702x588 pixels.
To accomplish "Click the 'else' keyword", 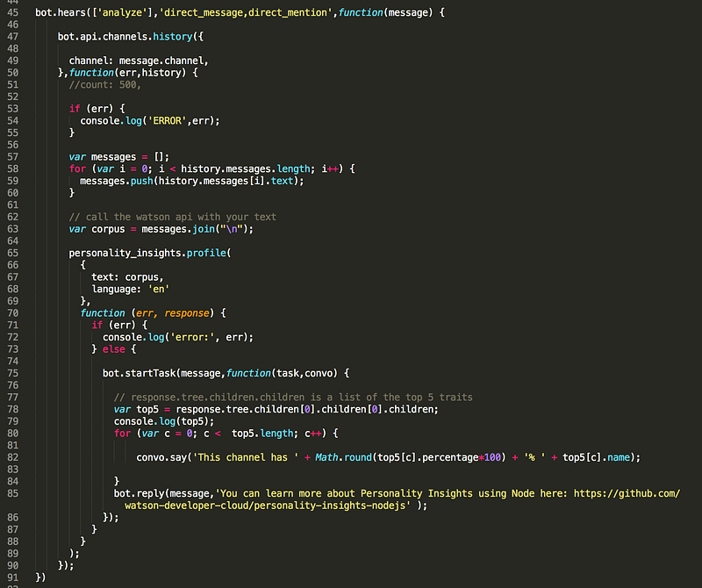I will pos(114,349).
